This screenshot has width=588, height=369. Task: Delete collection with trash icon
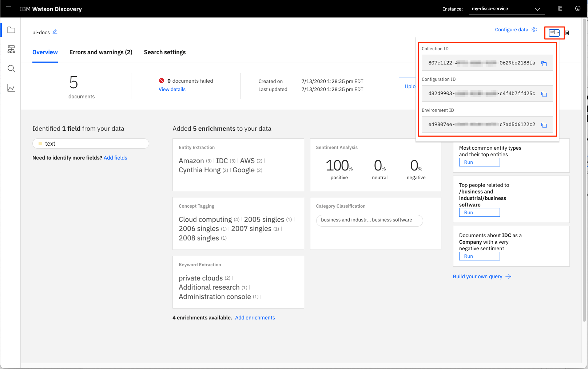[x=567, y=32]
